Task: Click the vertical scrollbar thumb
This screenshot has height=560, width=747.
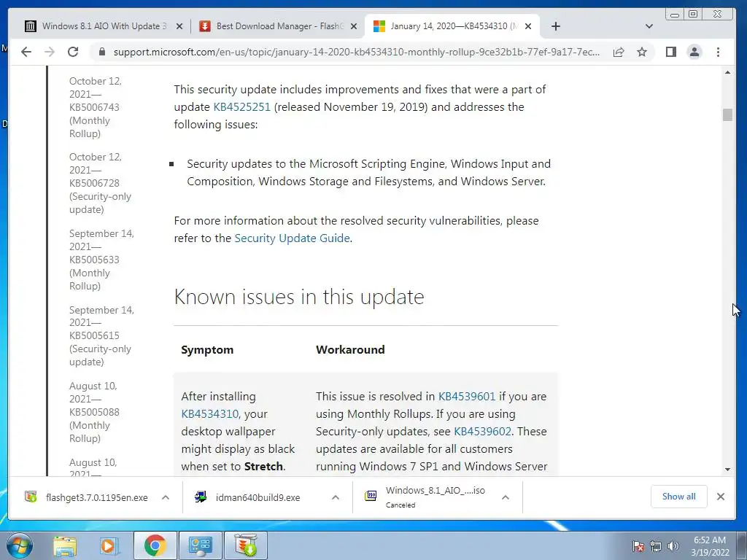Action: click(727, 114)
